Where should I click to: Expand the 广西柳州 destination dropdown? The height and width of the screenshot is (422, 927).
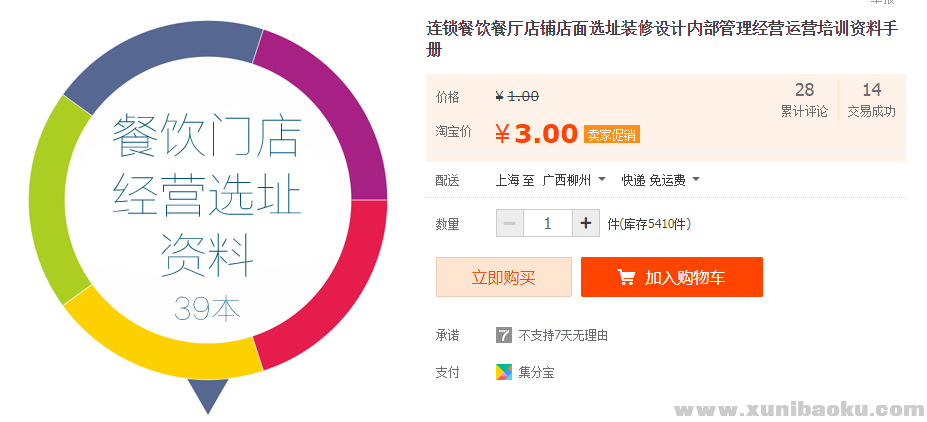[x=574, y=181]
